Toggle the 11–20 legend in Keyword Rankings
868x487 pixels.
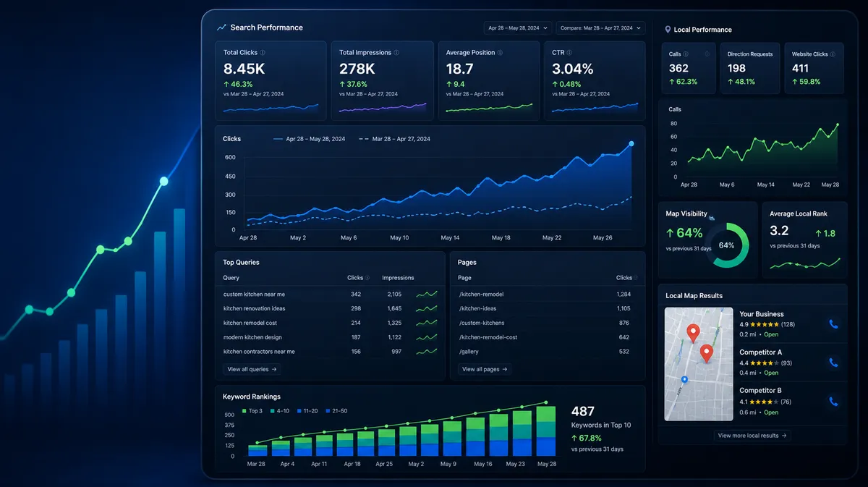[x=307, y=411]
